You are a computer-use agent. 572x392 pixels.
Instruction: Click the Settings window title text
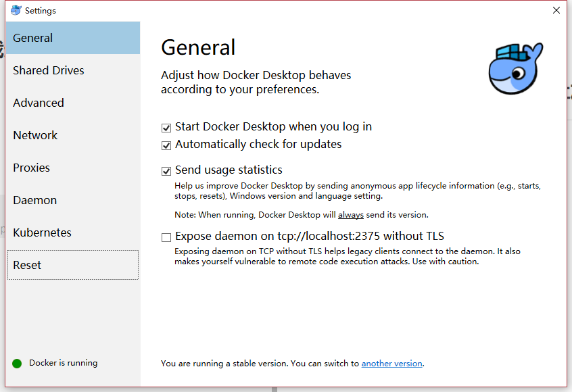point(41,11)
